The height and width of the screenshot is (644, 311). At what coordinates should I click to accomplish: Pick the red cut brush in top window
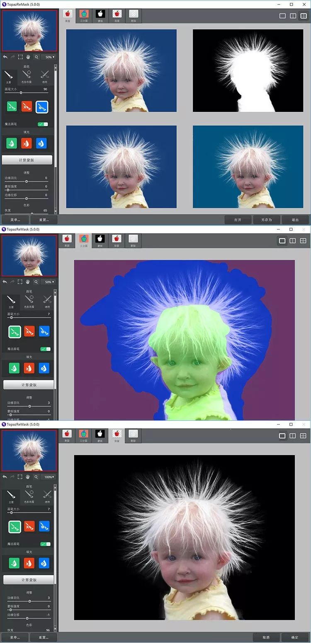[27, 107]
